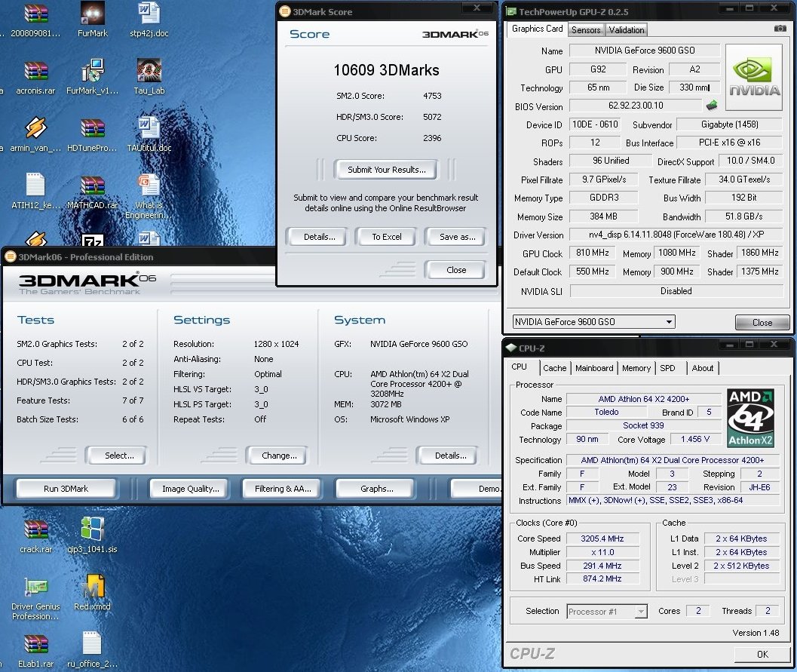Viewport: 797px width, 672px height.
Task: Click the GPU Clock 810 MHz value
Action: 592,253
